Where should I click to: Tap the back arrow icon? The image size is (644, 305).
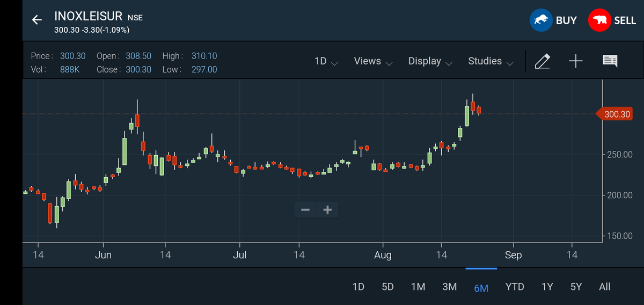tap(36, 20)
